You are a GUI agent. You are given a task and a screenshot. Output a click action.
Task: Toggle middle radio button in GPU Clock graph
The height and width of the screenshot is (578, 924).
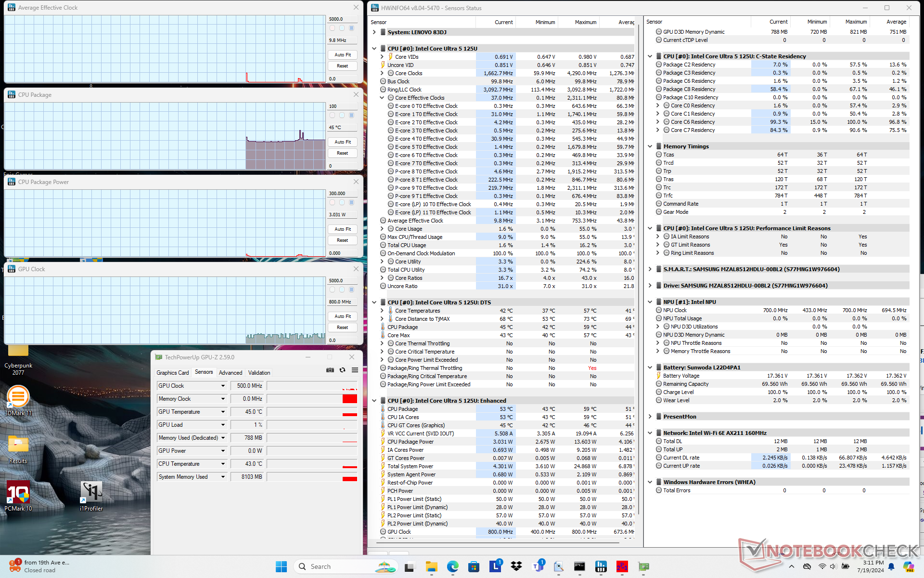pos(342,289)
